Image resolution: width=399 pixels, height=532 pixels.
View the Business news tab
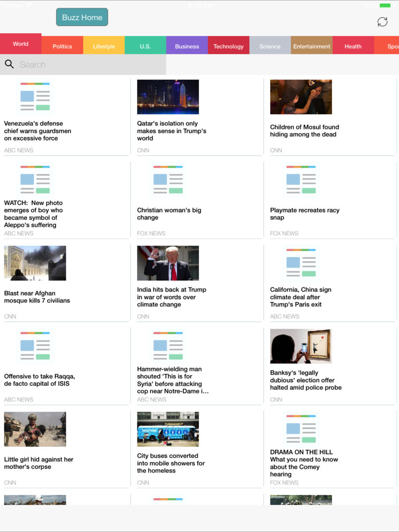tap(187, 46)
